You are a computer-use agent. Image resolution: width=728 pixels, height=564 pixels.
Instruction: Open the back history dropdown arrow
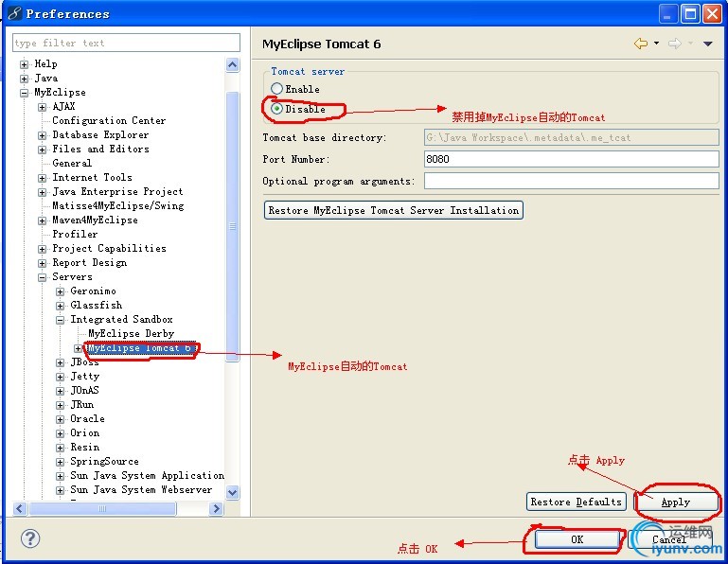click(x=656, y=44)
